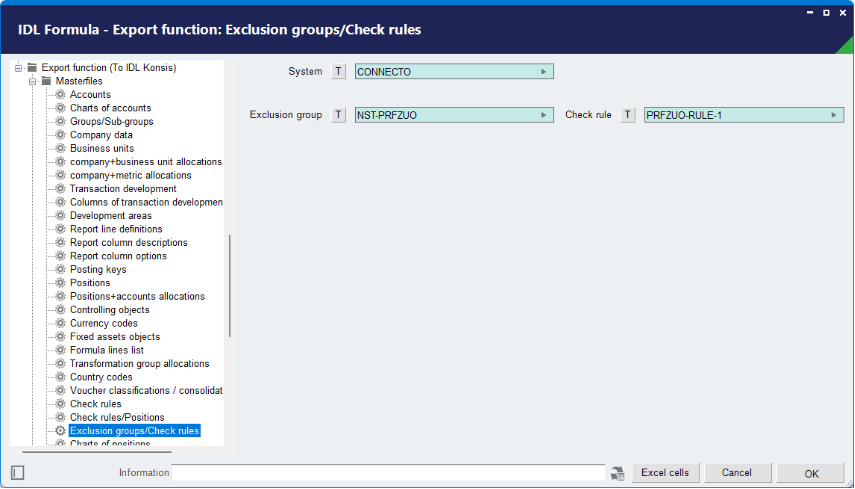
Task: Collapse the Export function tree node
Action: pos(18,68)
